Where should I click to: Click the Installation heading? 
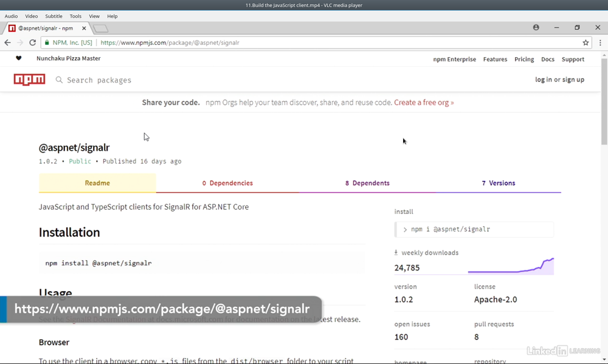69,232
